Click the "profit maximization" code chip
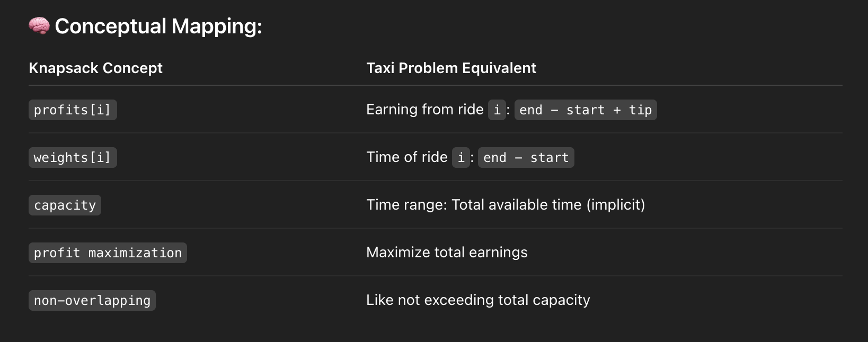This screenshot has height=342, width=868. (108, 253)
